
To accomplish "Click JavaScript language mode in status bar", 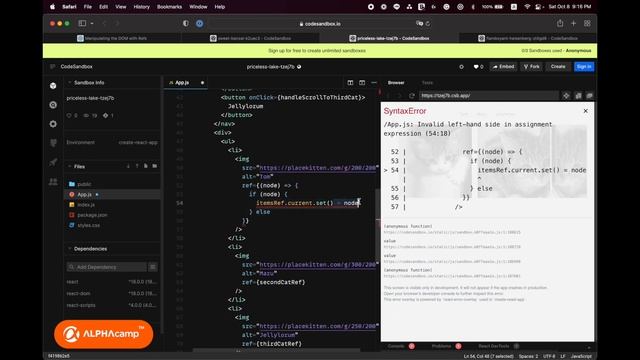I will pyautogui.click(x=581, y=356).
